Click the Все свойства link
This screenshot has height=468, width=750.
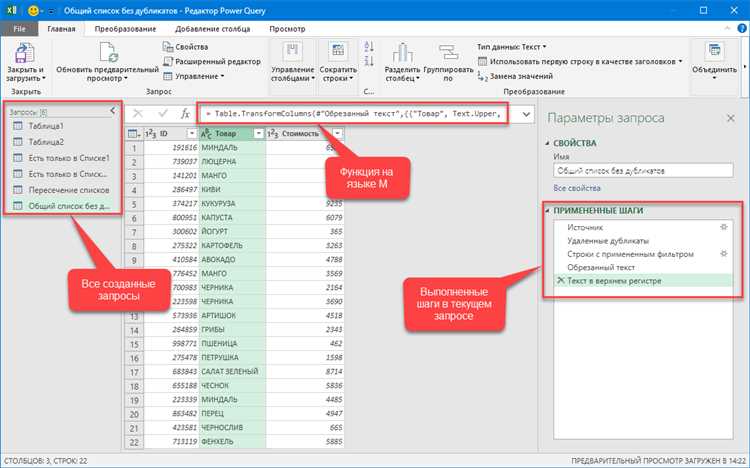coord(577,188)
